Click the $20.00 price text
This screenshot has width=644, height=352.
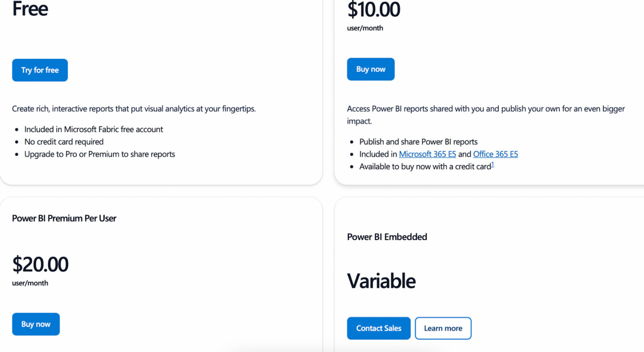click(40, 264)
